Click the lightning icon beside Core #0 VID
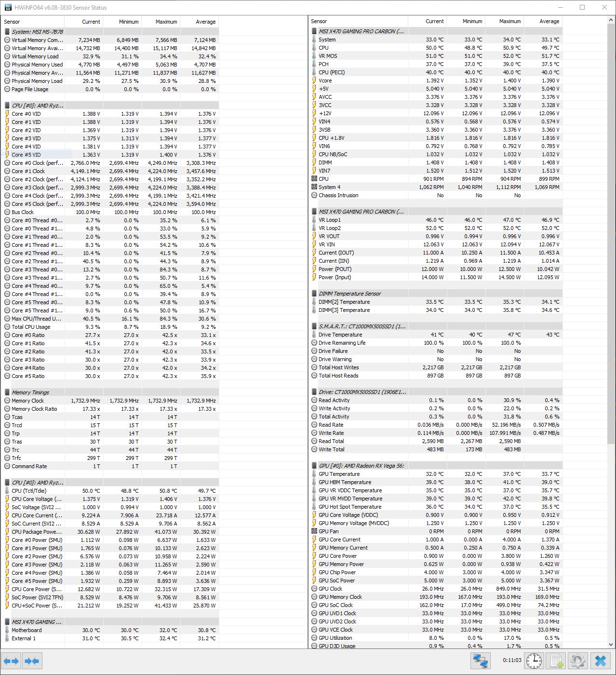This screenshot has width=616, height=675. [x=7, y=114]
